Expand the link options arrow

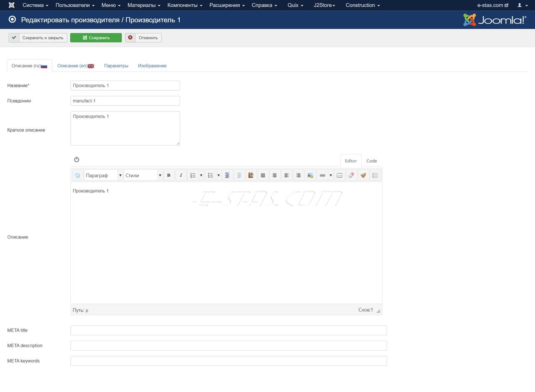click(x=331, y=175)
